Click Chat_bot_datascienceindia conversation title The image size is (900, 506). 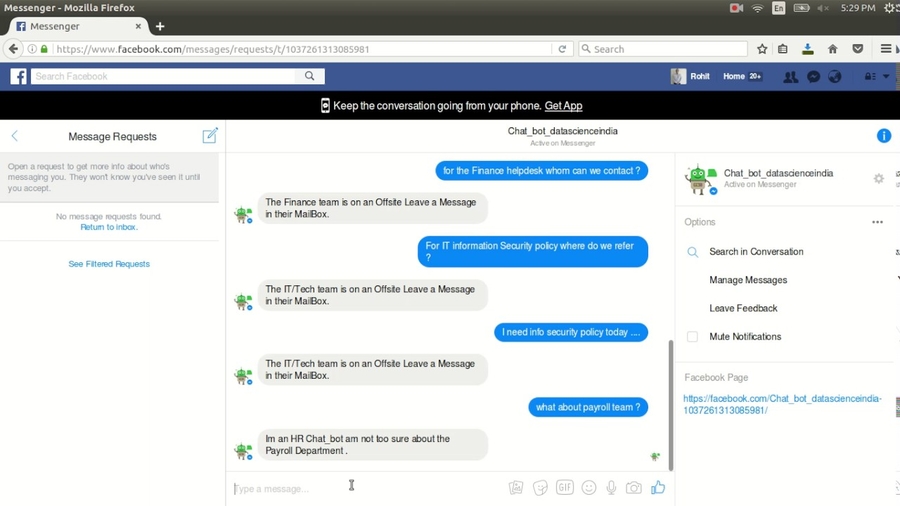[562, 131]
